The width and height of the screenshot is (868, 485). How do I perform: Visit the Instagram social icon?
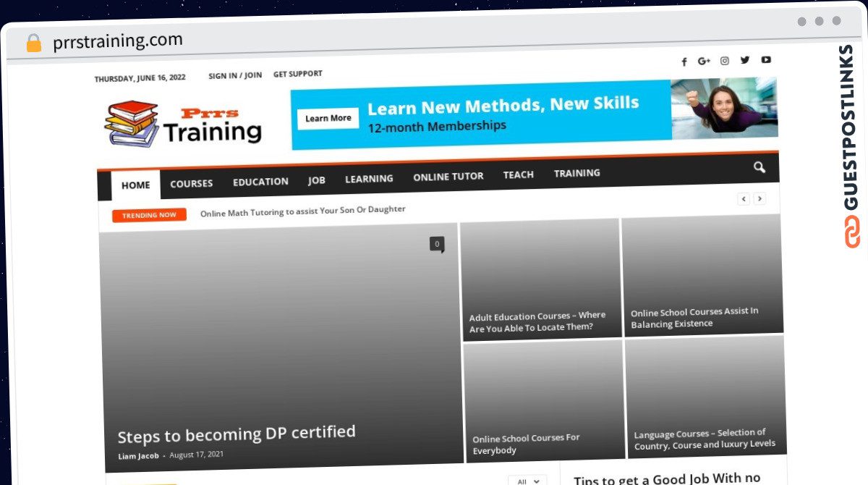pyautogui.click(x=725, y=61)
